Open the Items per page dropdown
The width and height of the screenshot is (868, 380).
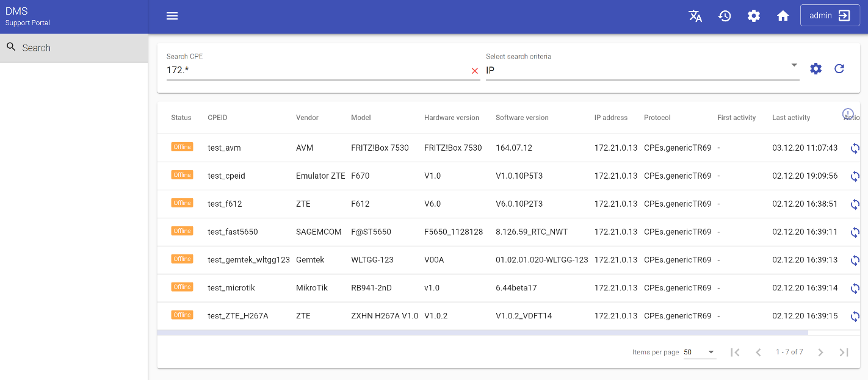point(700,353)
